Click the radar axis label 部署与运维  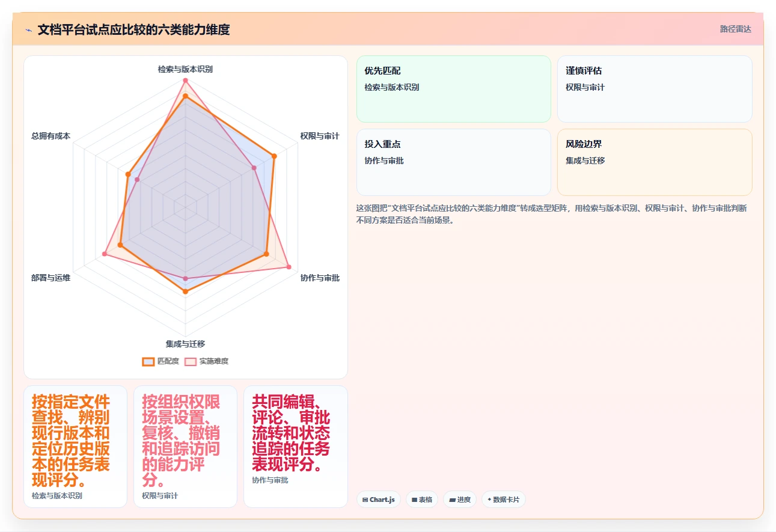51,278
